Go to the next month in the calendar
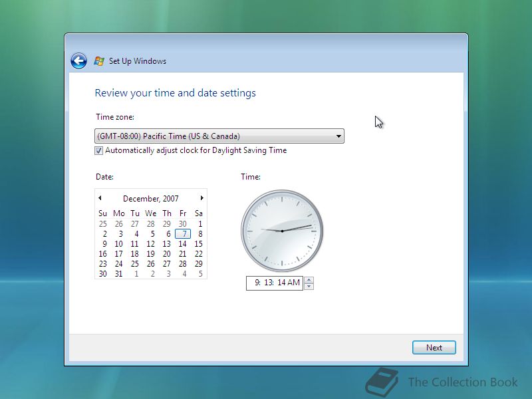This screenshot has height=399, width=532. [x=202, y=198]
